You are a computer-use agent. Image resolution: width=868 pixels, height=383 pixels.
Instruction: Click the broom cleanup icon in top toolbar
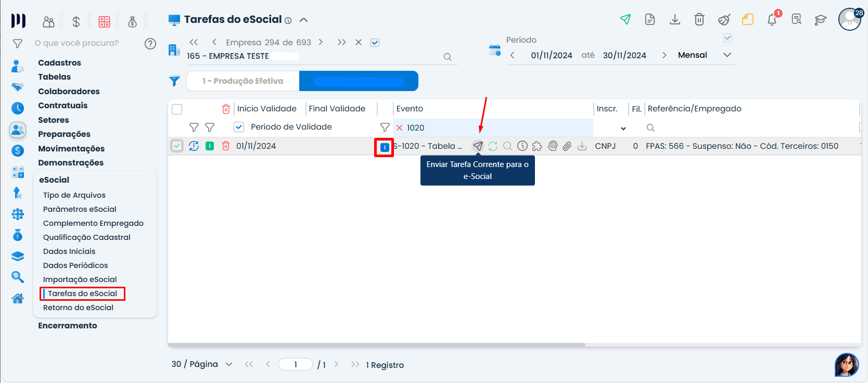[x=724, y=20]
